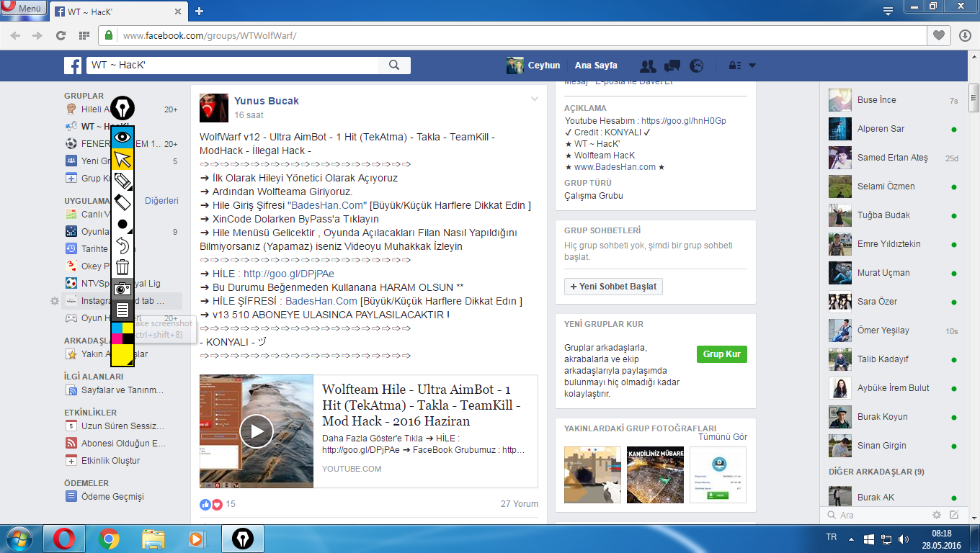This screenshot has width=980, height=553.
Task: Reload the page with the refresh icon
Action: point(61,35)
